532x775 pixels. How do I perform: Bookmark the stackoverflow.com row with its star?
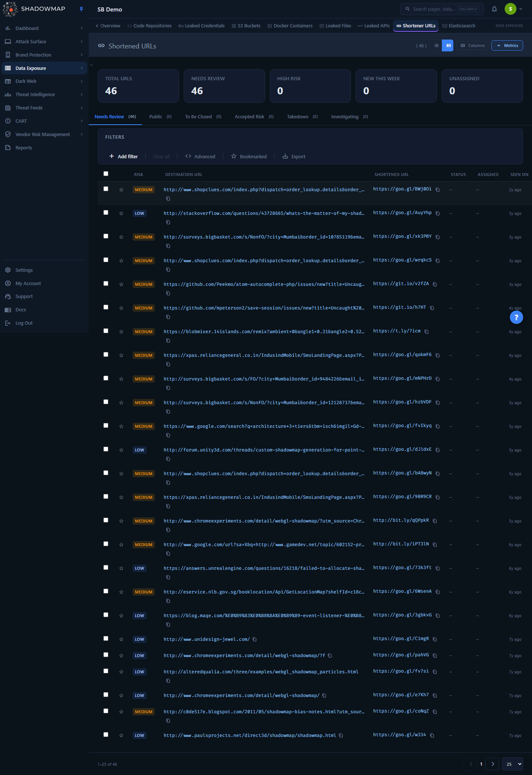pyautogui.click(x=121, y=213)
